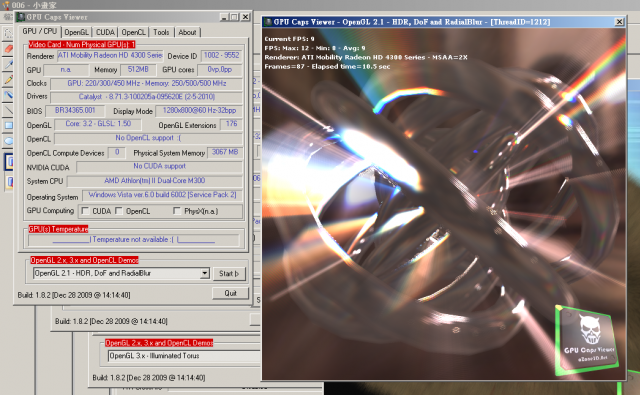
Task: Open the 'OpenGL 3.x - Illuminated Torus' combo in background window
Action: pyautogui.click(x=184, y=356)
